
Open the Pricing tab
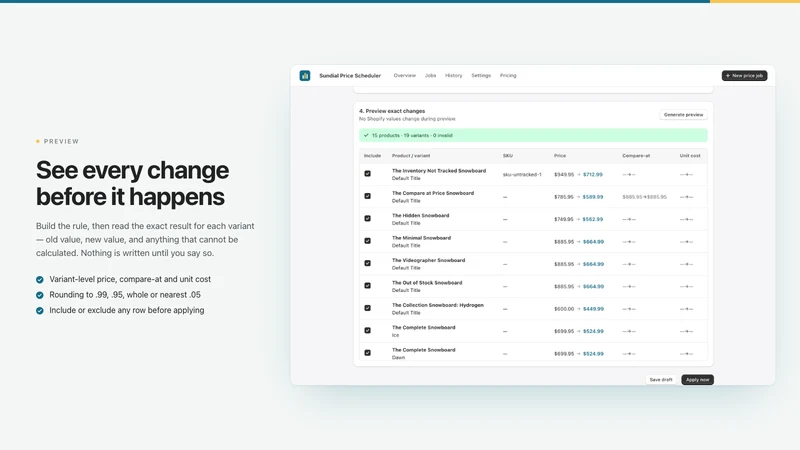(508, 76)
